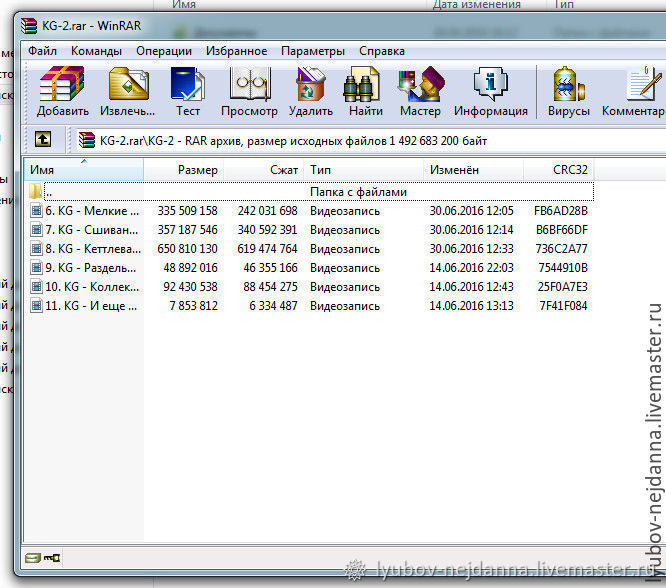Launch the Мастер (Wizard) icon
Viewport: 666px width, 588px height.
tap(420, 84)
